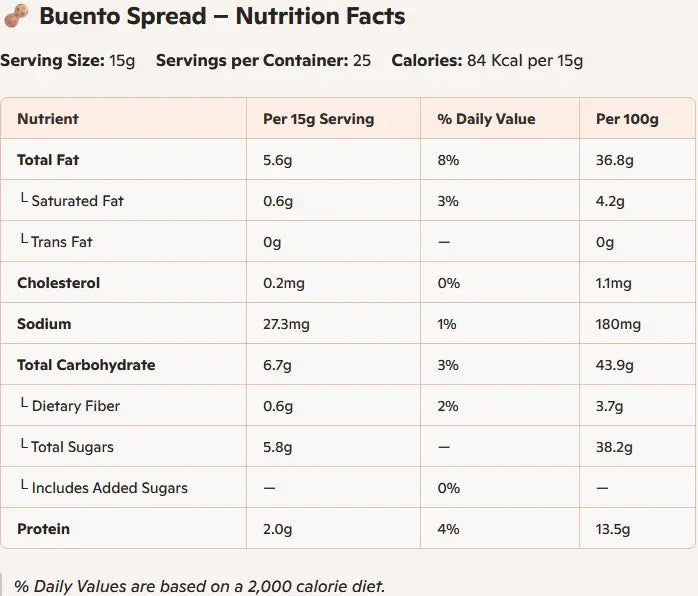Viewport: 698px width, 596px height.
Task: Click the 2,000 calorie diet footnote
Action: point(199,586)
